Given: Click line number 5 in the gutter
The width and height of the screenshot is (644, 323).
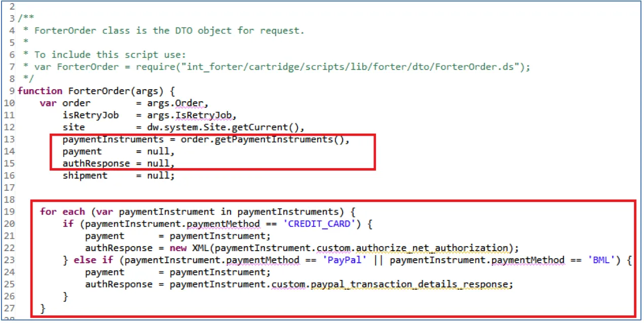Looking at the screenshot, I should (12, 43).
